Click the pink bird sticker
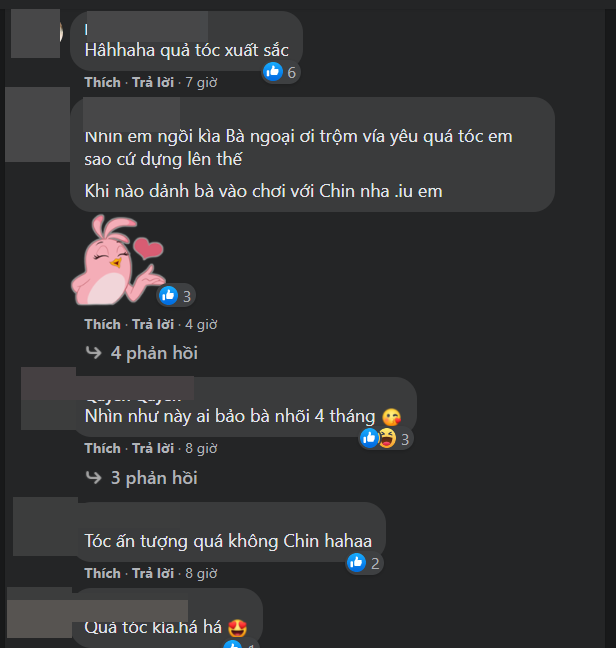616x648 pixels. [x=118, y=260]
